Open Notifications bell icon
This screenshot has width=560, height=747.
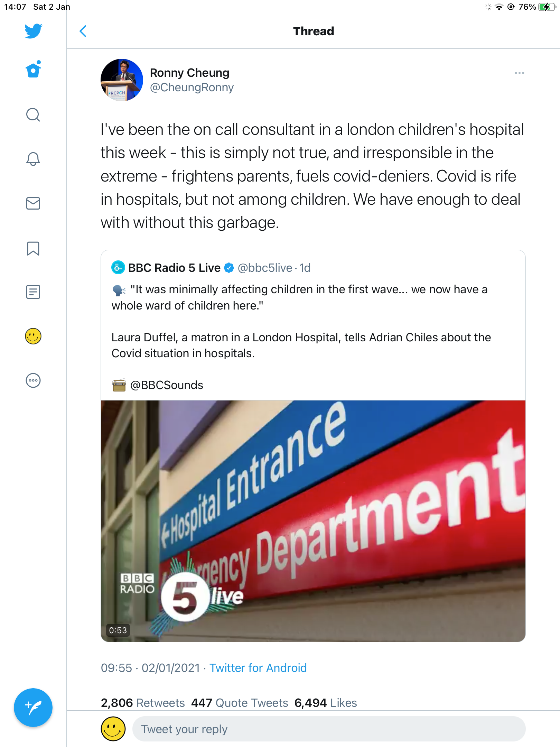click(x=33, y=159)
